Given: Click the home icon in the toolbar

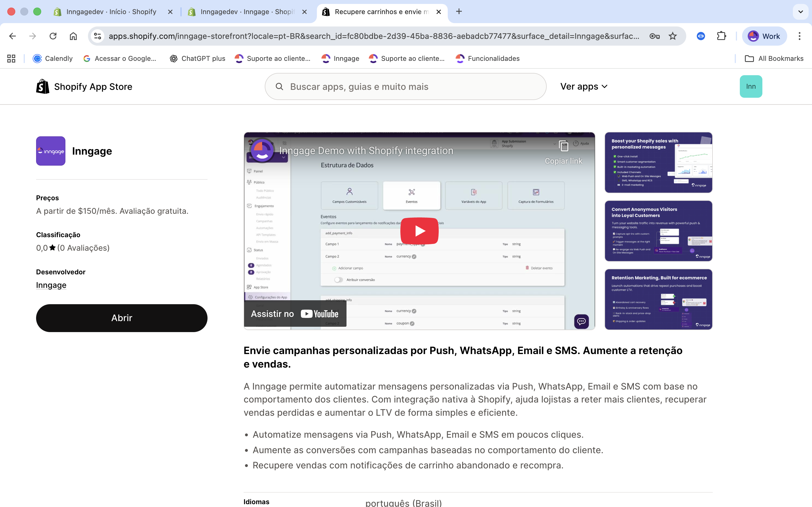Looking at the screenshot, I should pyautogui.click(x=73, y=36).
